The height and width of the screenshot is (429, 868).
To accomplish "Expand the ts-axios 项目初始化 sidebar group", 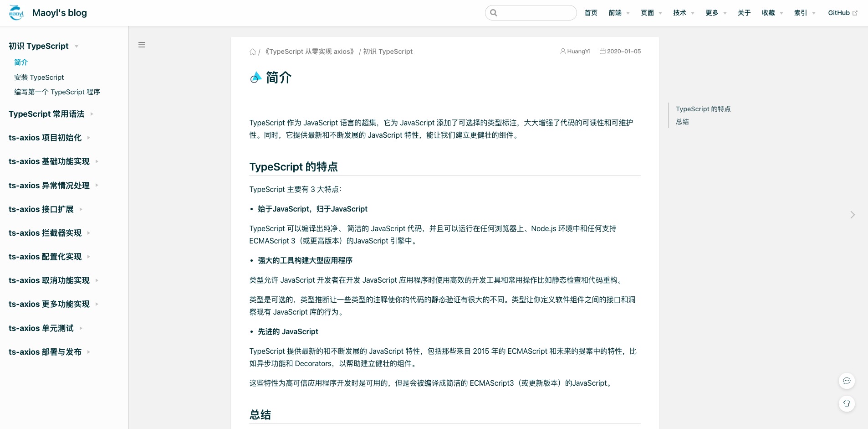I will tap(49, 138).
